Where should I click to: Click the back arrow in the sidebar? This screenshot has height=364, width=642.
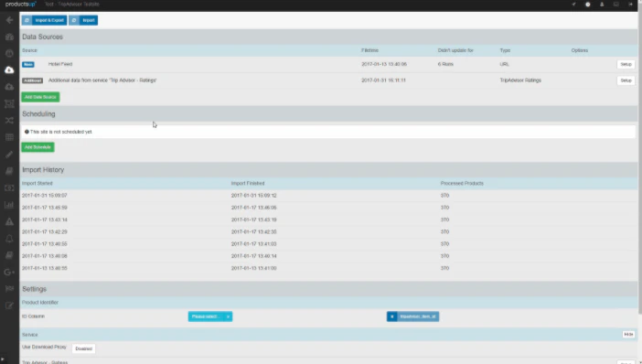tap(9, 20)
